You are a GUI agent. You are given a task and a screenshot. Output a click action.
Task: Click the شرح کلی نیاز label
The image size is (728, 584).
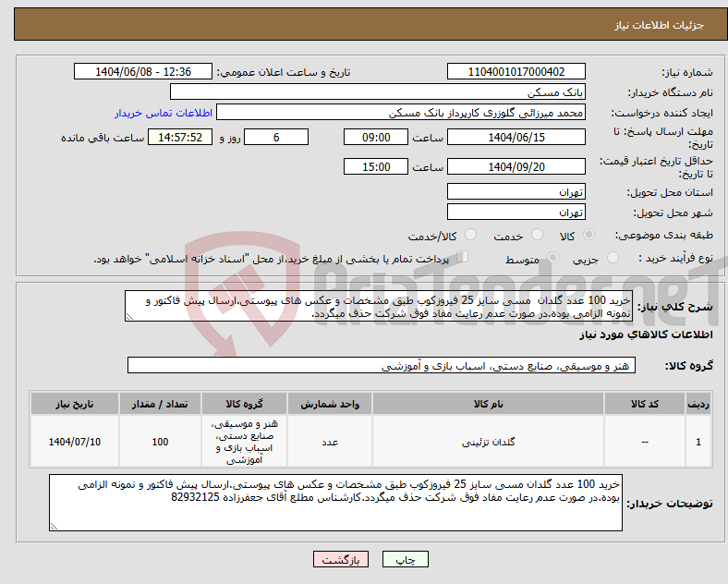point(675,307)
